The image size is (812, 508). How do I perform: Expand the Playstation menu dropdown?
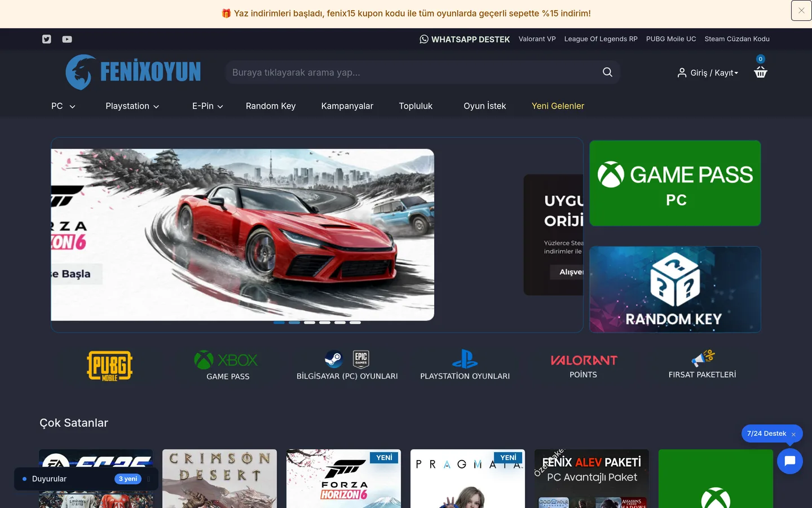click(133, 106)
